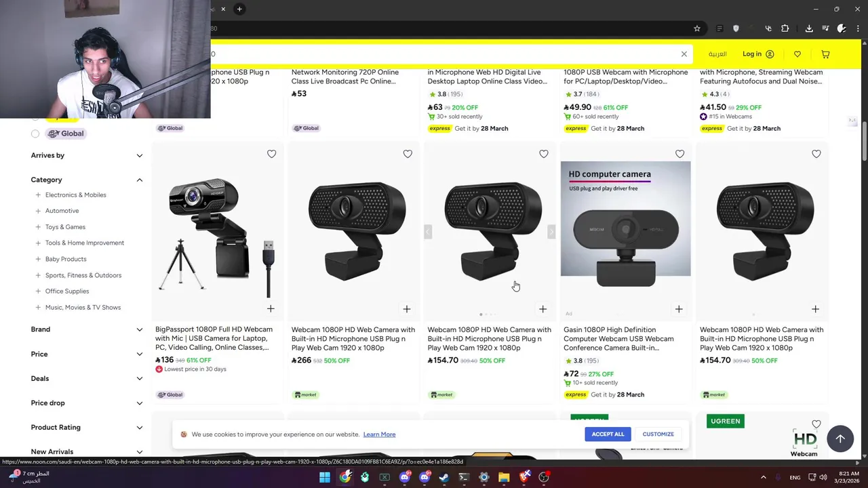Favorite the Gasin webcam with its heart
The width and height of the screenshot is (868, 488).
(x=679, y=154)
